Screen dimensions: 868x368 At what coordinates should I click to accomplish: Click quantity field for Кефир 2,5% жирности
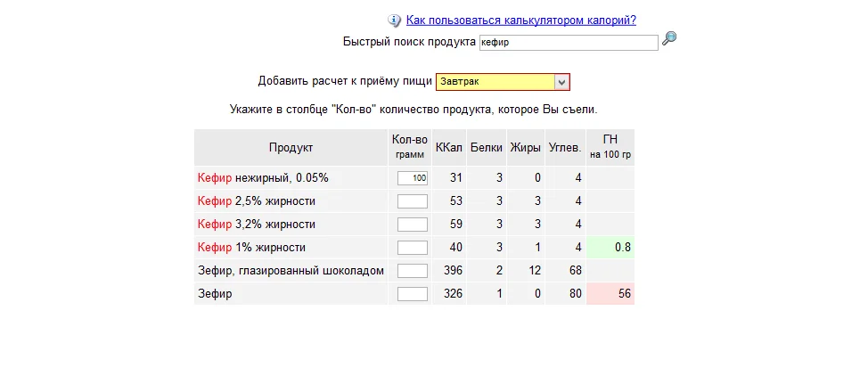pyautogui.click(x=413, y=201)
